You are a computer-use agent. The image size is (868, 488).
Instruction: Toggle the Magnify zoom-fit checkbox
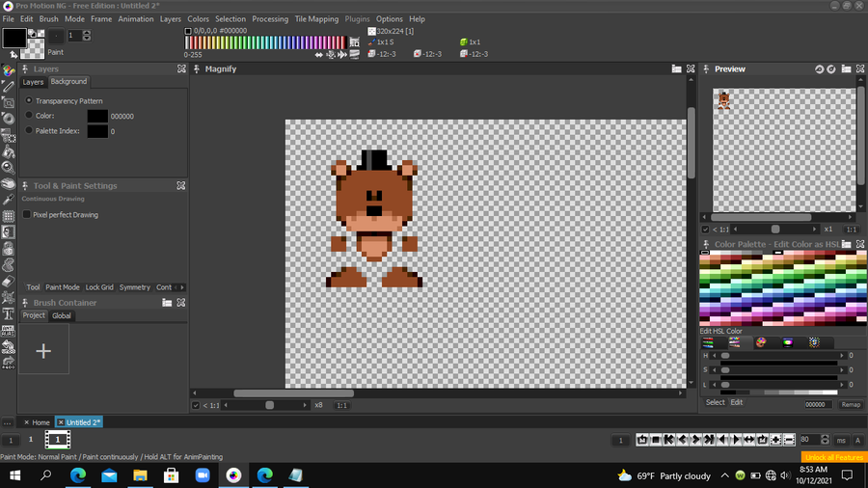[x=196, y=406]
